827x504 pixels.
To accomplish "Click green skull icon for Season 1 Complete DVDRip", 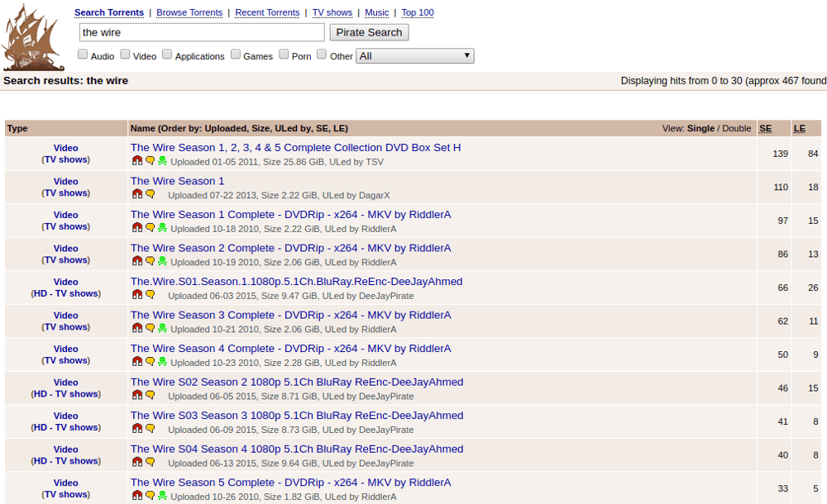I will (x=162, y=228).
